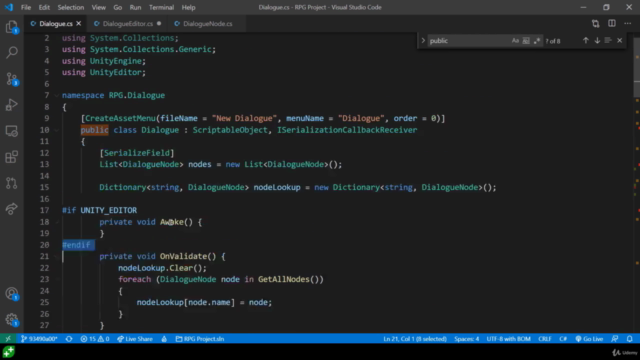Open the Edit menu
This screenshot has width=640, height=360.
coord(44,7)
